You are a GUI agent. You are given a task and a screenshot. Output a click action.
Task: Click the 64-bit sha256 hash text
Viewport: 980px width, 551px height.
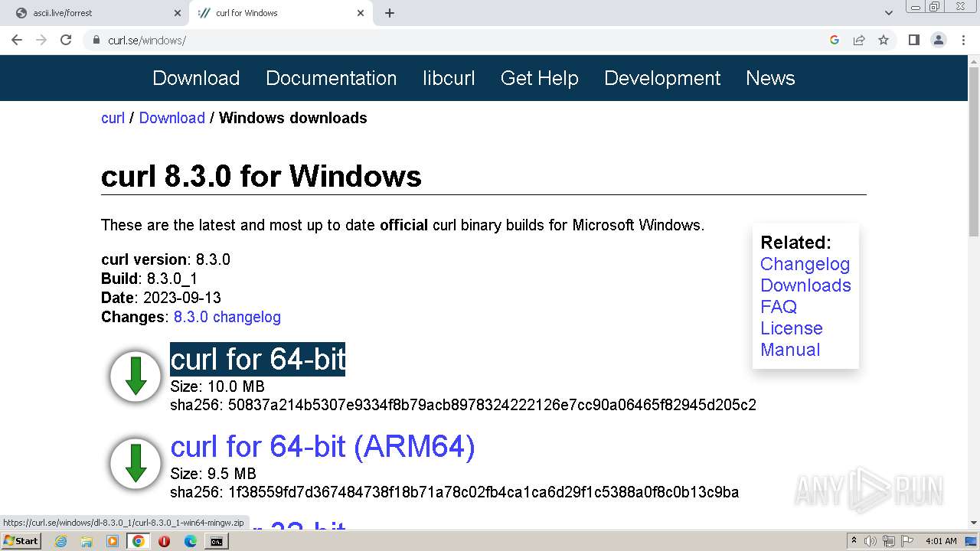pyautogui.click(x=492, y=405)
